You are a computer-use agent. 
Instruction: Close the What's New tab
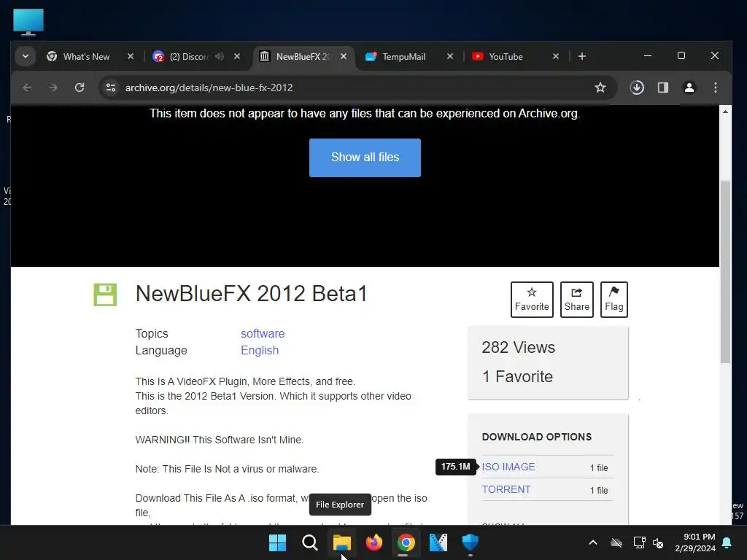[131, 56]
